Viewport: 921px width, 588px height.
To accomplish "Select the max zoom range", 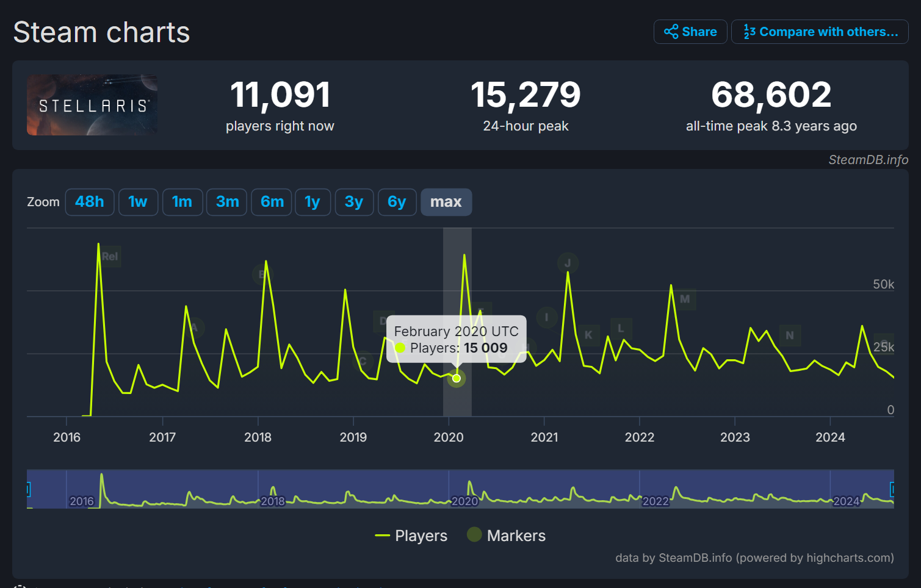I will pyautogui.click(x=446, y=202).
